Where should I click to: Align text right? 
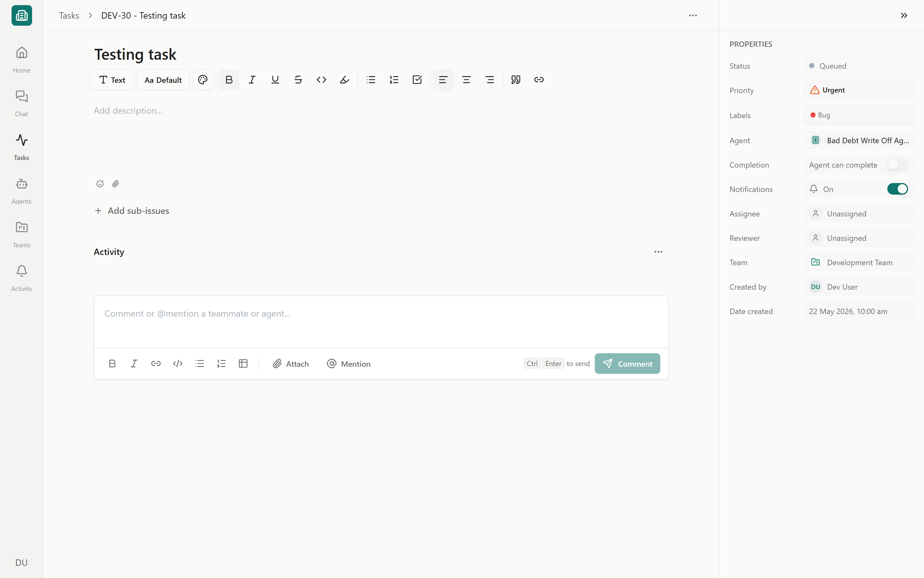490,80
